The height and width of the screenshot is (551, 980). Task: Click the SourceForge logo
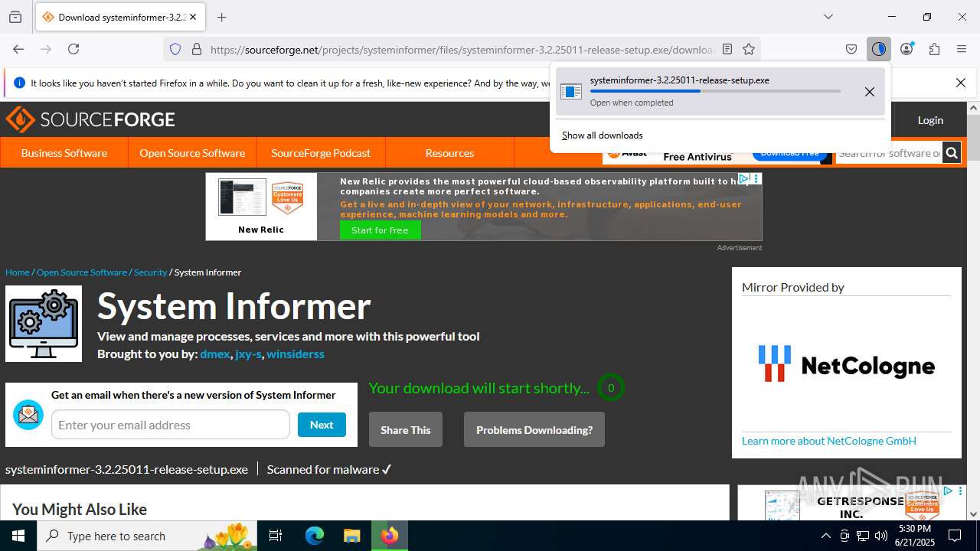(x=90, y=119)
